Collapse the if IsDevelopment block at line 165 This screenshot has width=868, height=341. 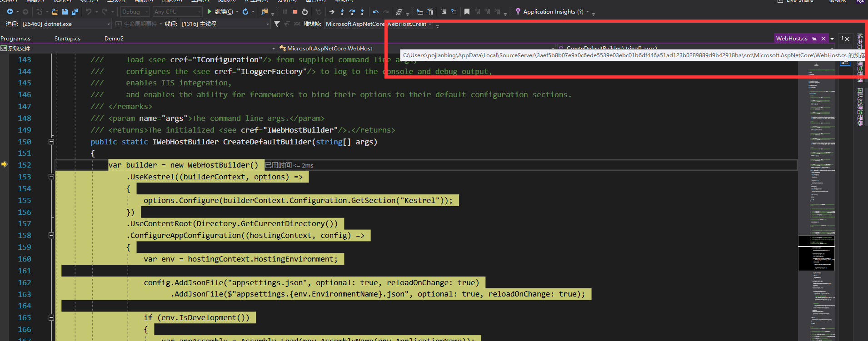(x=51, y=317)
